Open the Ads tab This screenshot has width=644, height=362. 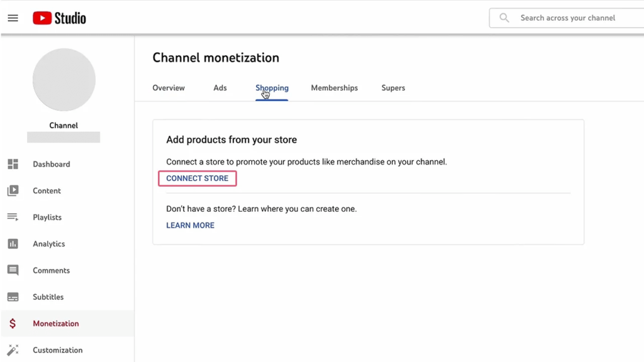click(x=219, y=88)
